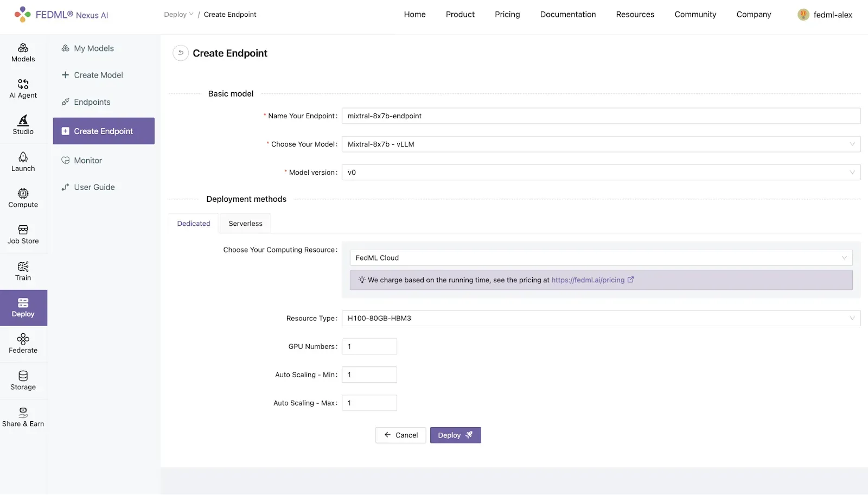Click the Create Endpoint plus-box icon
Viewport: 868px width, 495px height.
(x=65, y=131)
